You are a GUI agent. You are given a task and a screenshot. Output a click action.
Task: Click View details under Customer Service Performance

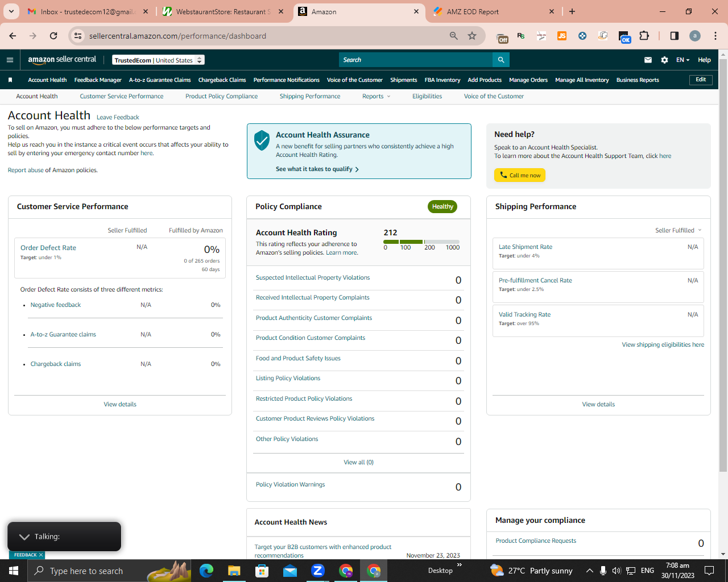tap(120, 405)
